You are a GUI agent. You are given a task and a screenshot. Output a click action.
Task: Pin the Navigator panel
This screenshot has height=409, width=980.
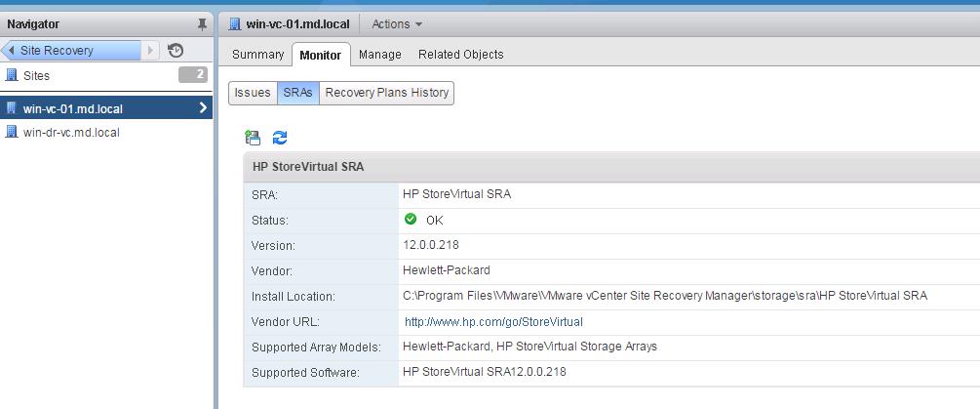(201, 24)
